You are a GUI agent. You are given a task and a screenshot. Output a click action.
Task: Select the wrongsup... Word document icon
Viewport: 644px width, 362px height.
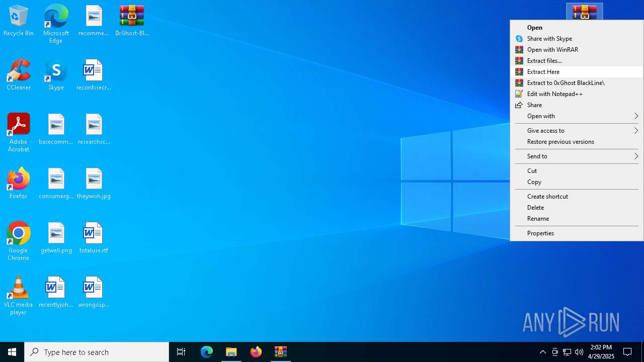pos(94,293)
